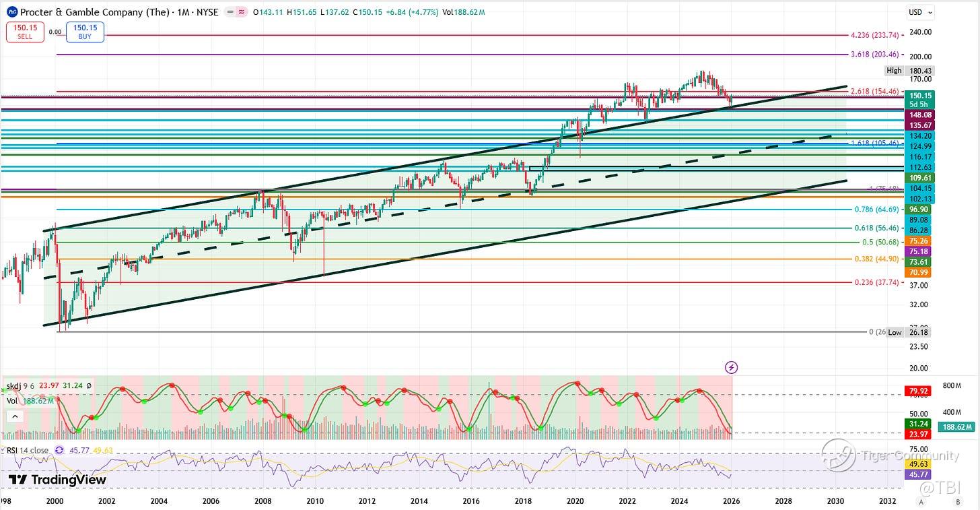Screen dimensions: 980x510
Task: Click the 2008 label on time axis
Action: (262, 501)
